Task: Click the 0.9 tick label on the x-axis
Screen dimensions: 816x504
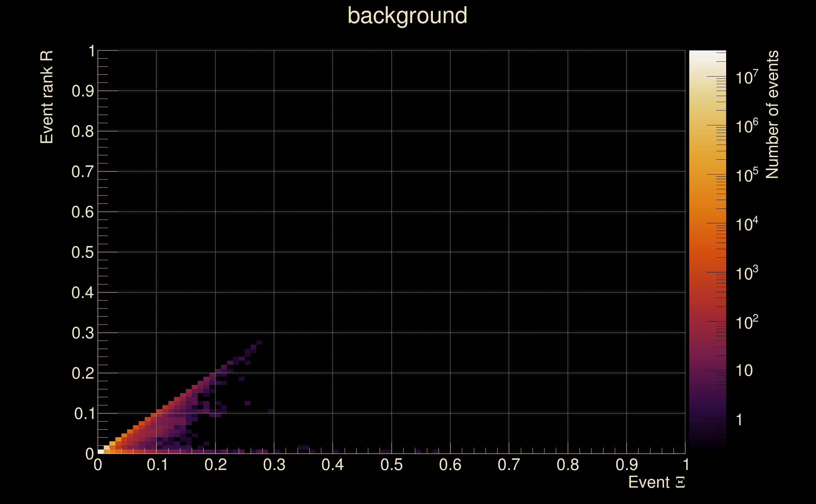Action: [626, 465]
